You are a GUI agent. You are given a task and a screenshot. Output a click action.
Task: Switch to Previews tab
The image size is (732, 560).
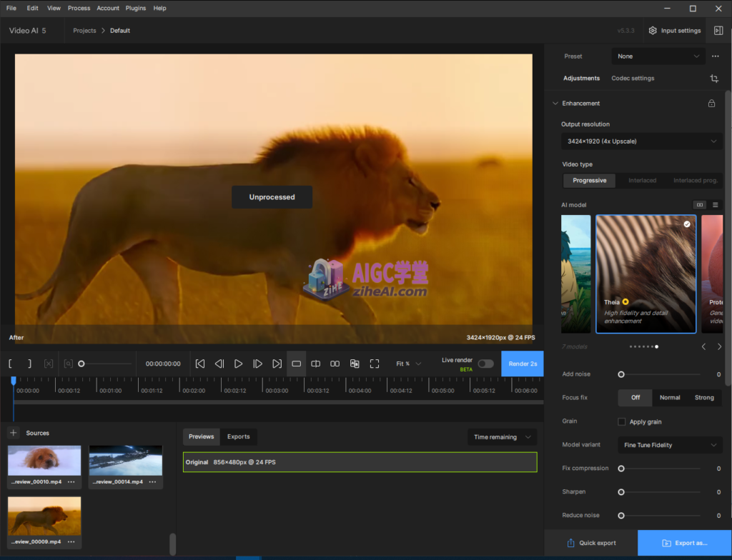pyautogui.click(x=201, y=437)
